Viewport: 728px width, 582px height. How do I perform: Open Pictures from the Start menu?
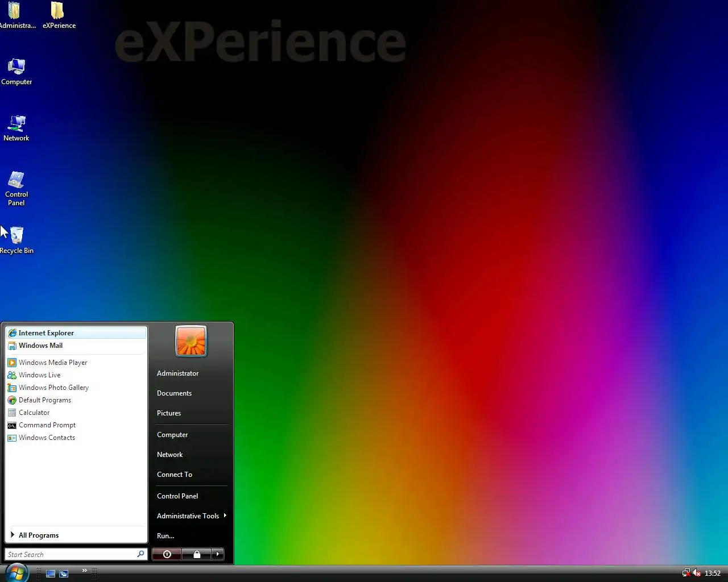(191, 413)
